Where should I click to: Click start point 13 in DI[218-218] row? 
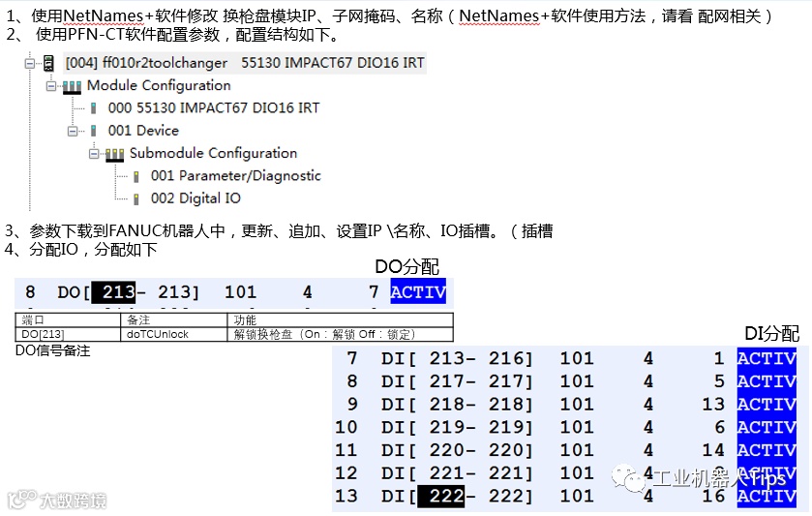point(713,404)
